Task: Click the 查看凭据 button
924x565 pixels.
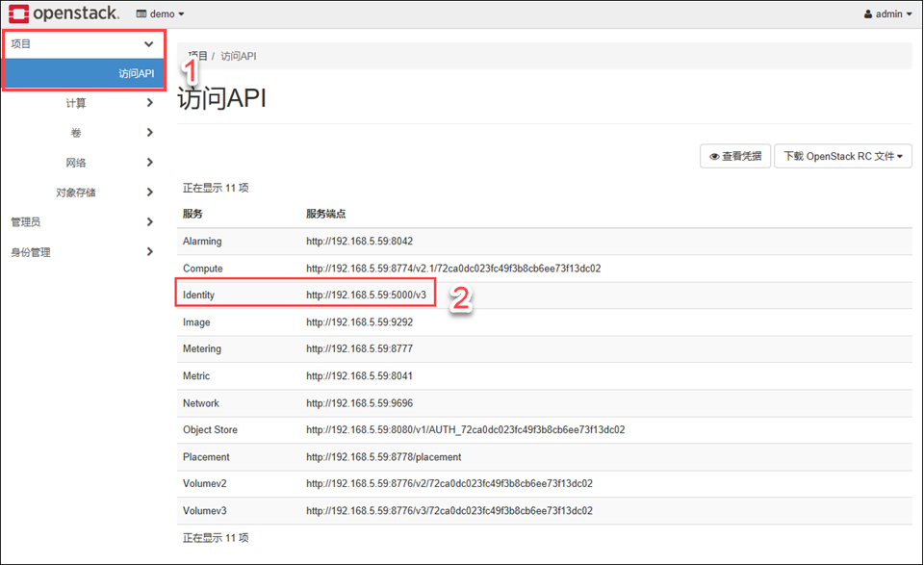Action: pos(734,156)
